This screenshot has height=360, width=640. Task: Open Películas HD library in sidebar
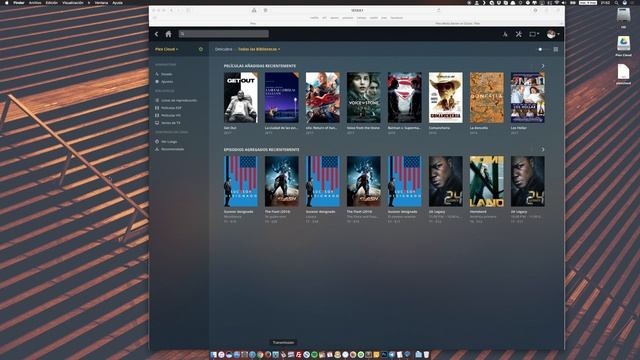[x=168, y=116]
